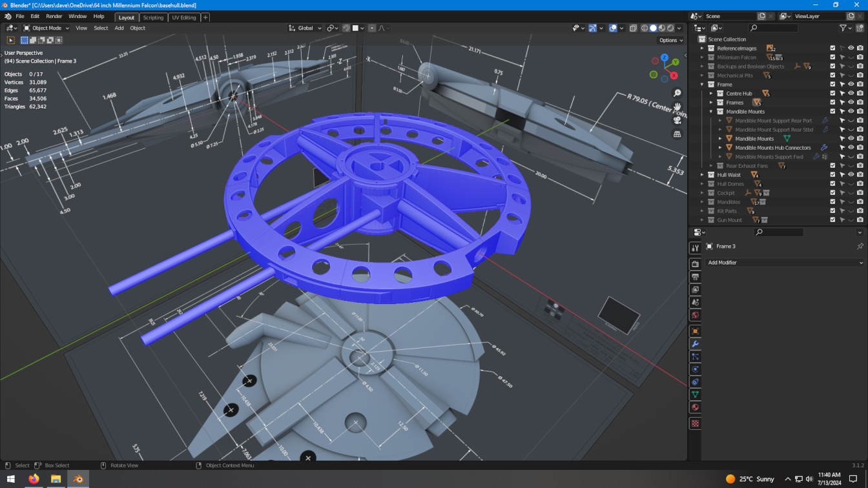Hide the Frame collection in viewport

pos(851,85)
